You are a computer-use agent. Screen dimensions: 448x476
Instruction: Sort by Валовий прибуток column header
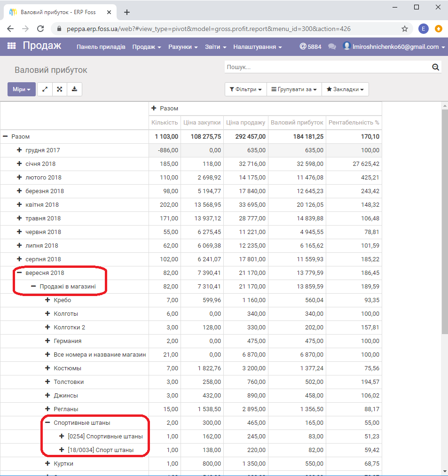click(x=297, y=123)
